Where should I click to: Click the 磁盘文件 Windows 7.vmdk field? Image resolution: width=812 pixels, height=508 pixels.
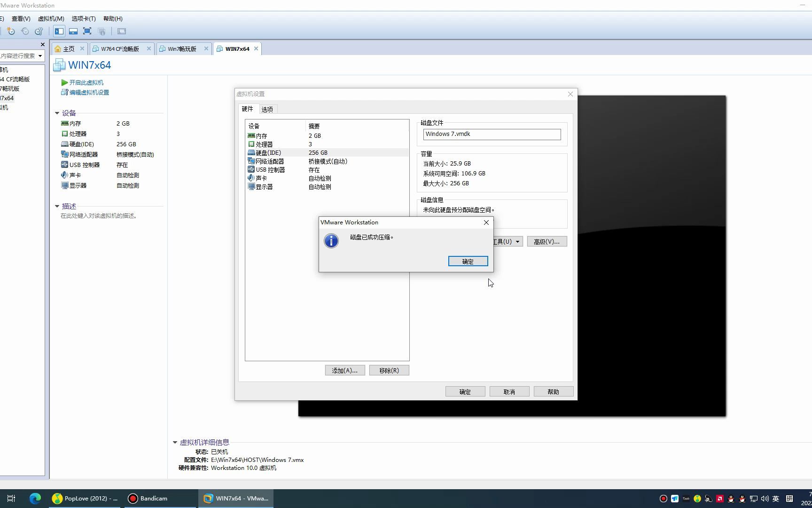point(492,135)
